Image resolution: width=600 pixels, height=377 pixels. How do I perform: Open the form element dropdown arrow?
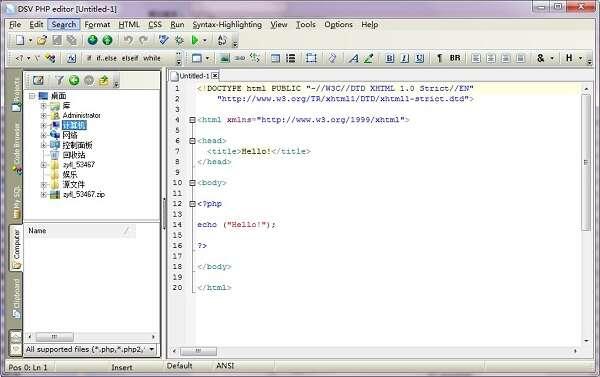pyautogui.click(x=207, y=59)
